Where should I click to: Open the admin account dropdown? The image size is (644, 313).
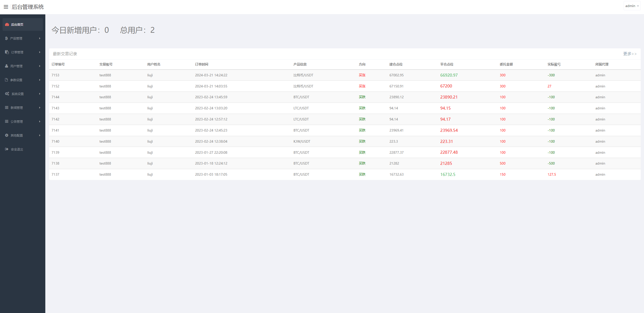[x=632, y=6]
